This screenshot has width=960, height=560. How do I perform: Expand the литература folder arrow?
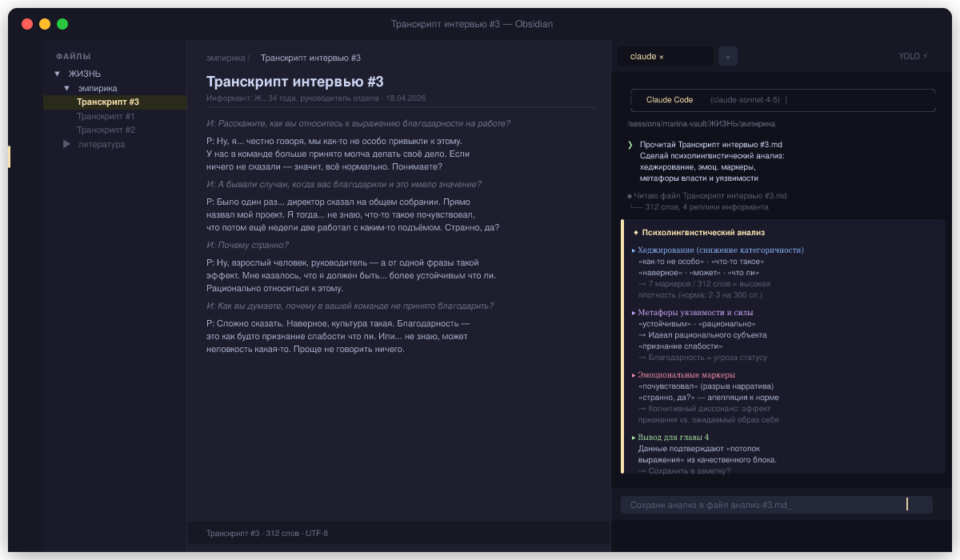click(67, 144)
